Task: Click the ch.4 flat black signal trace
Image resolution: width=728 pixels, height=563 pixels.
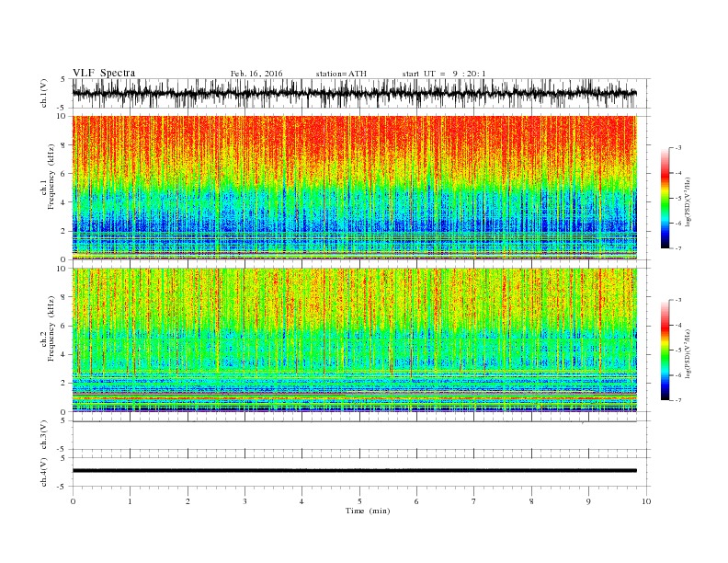Action: point(354,471)
